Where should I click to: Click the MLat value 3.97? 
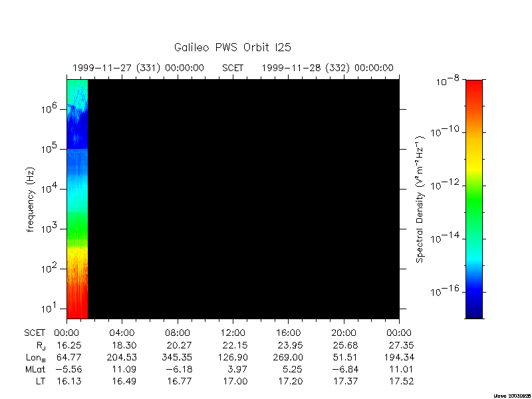(x=237, y=369)
